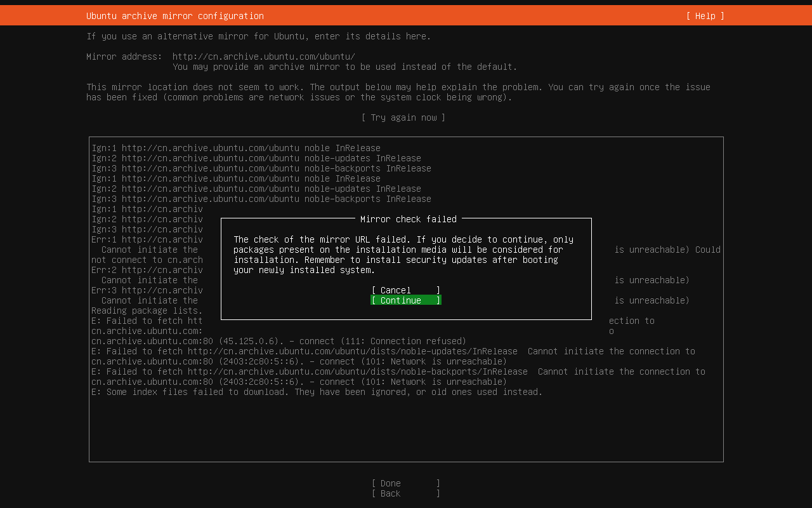Screen dimensions: 812x508
Task: Focus the Mirror address URL field
Action: coord(263,57)
